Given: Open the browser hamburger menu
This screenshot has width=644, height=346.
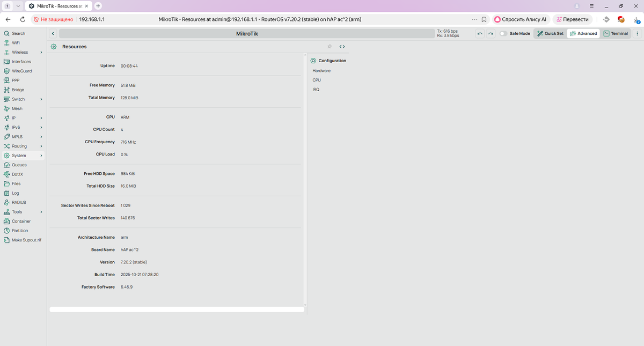Looking at the screenshot, I should (591, 6).
